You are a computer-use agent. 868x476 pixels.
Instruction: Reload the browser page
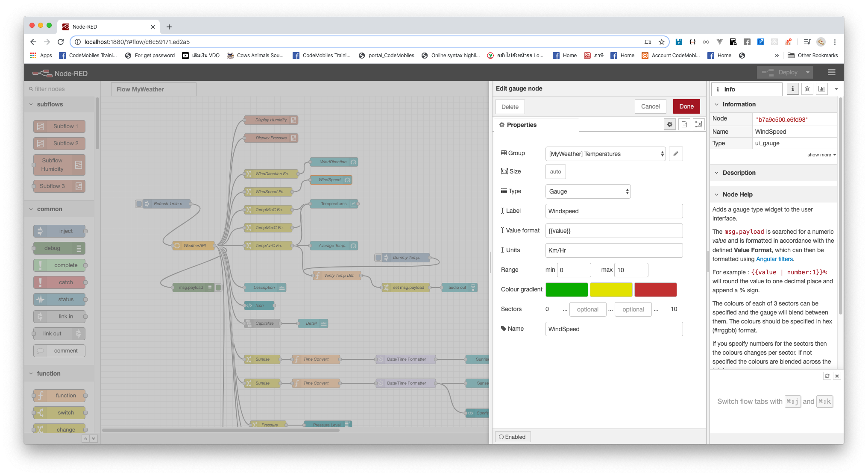point(61,42)
